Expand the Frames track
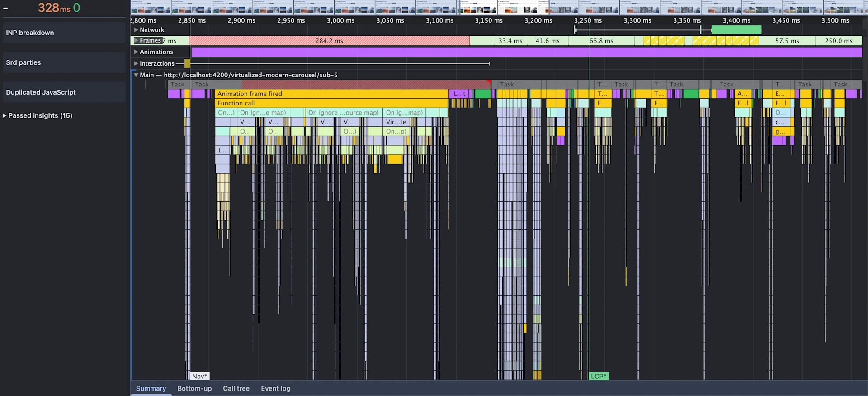Screen dimensions: 868x396 136,40
